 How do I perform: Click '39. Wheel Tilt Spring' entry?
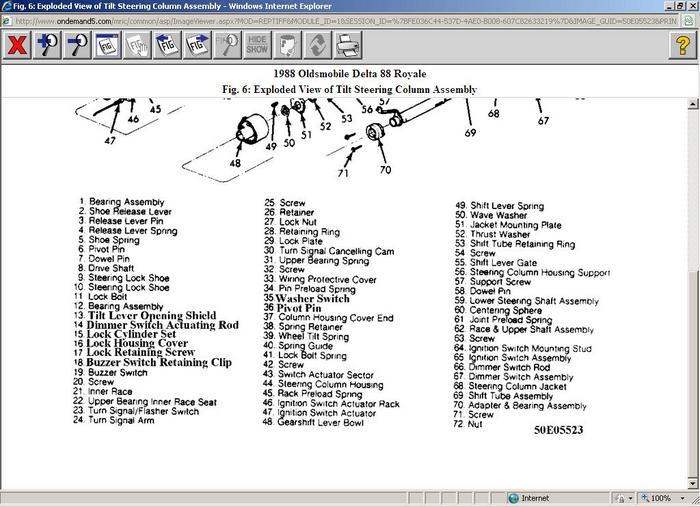(306, 336)
